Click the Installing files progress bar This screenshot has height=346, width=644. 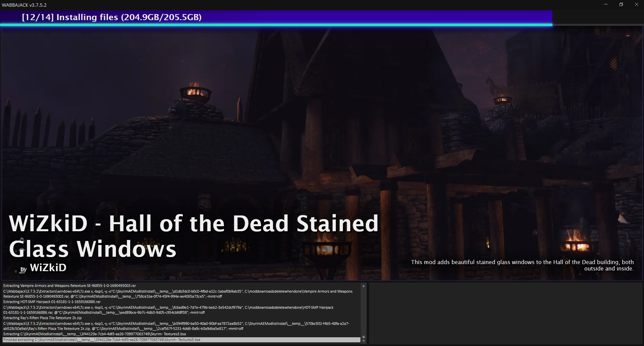(x=322, y=18)
